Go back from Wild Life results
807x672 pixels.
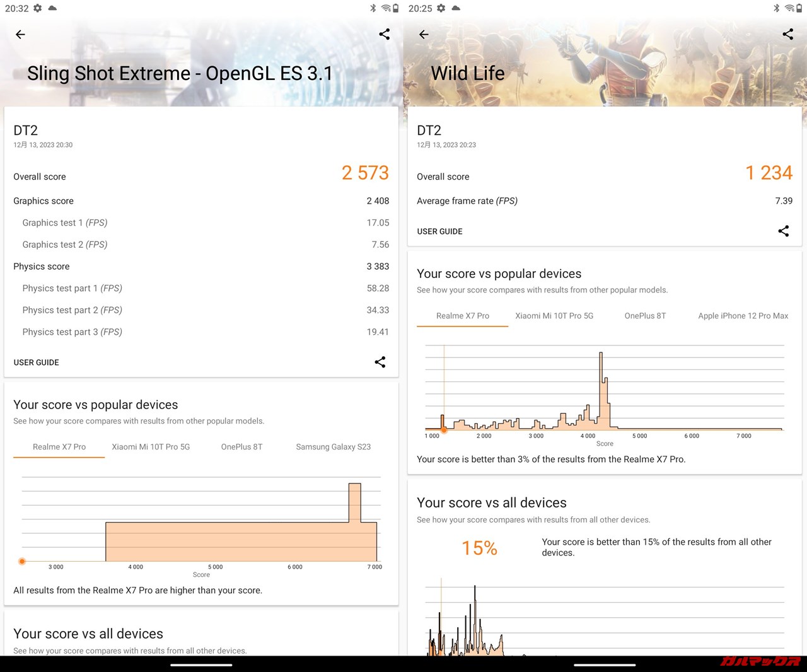(x=424, y=35)
